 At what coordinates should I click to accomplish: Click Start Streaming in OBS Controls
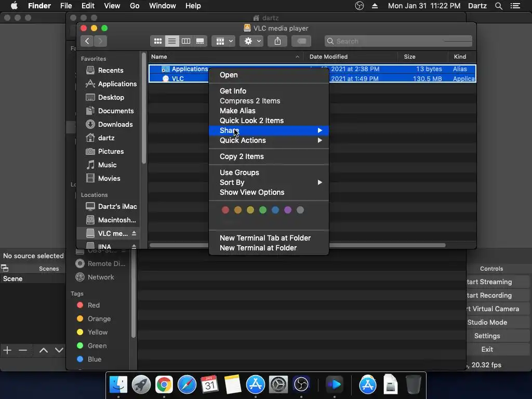pyautogui.click(x=497, y=282)
